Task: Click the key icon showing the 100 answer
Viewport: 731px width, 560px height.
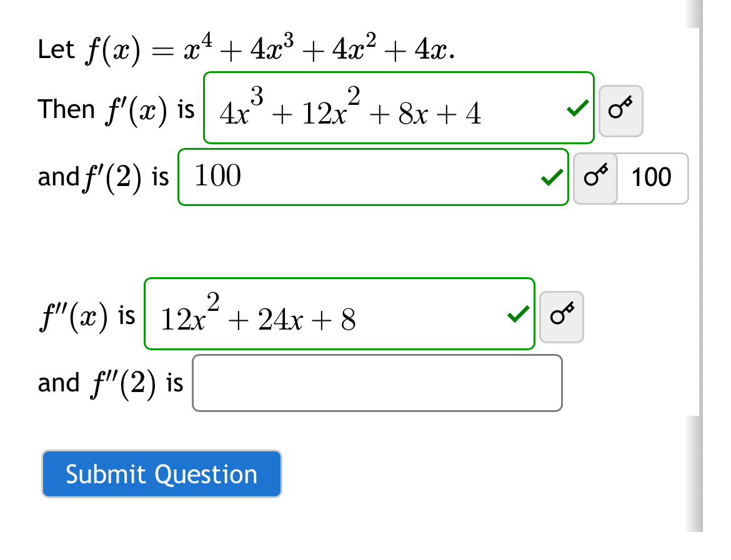Action: coord(595,179)
